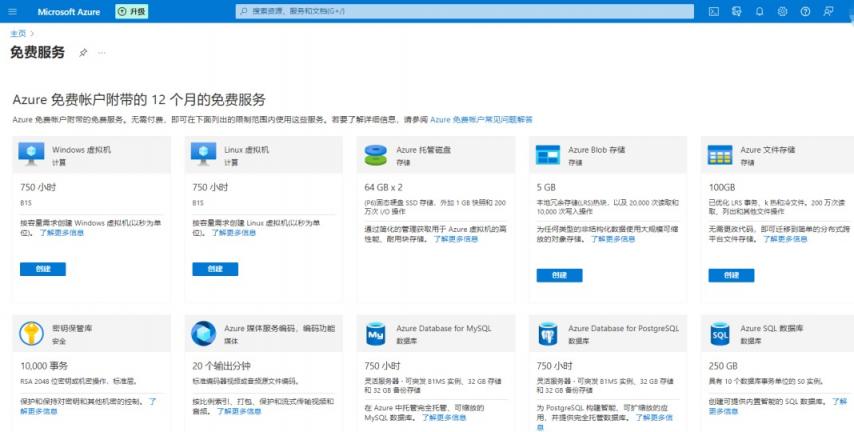Click the Windows 虚拟机 monitor icon
Viewport: 854px width, 432px height.
coord(31,154)
